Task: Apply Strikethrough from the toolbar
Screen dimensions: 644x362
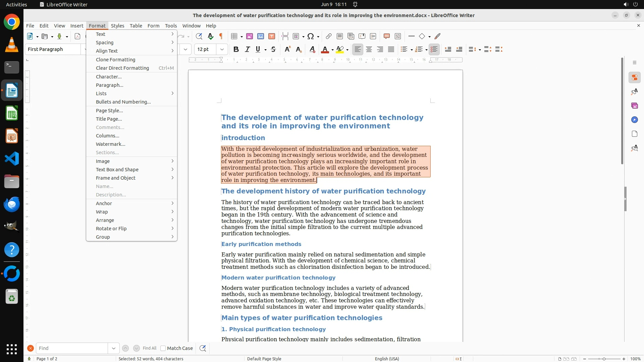Action: click(273, 49)
